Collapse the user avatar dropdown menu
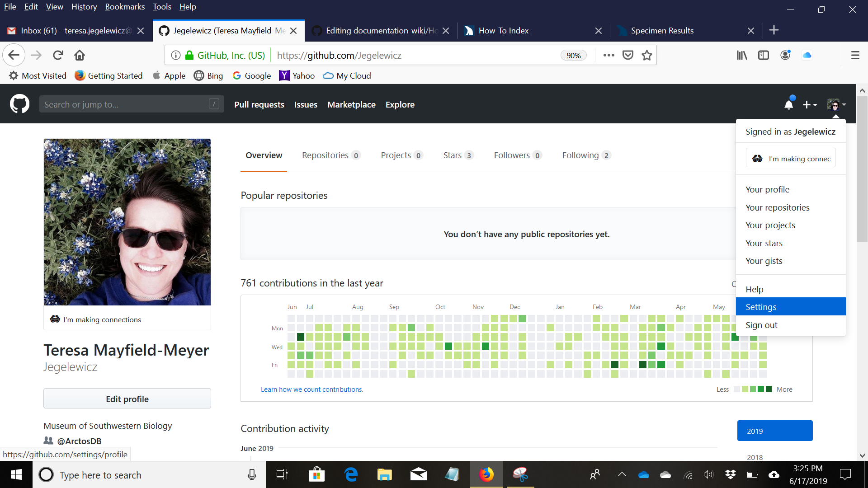 tap(836, 104)
